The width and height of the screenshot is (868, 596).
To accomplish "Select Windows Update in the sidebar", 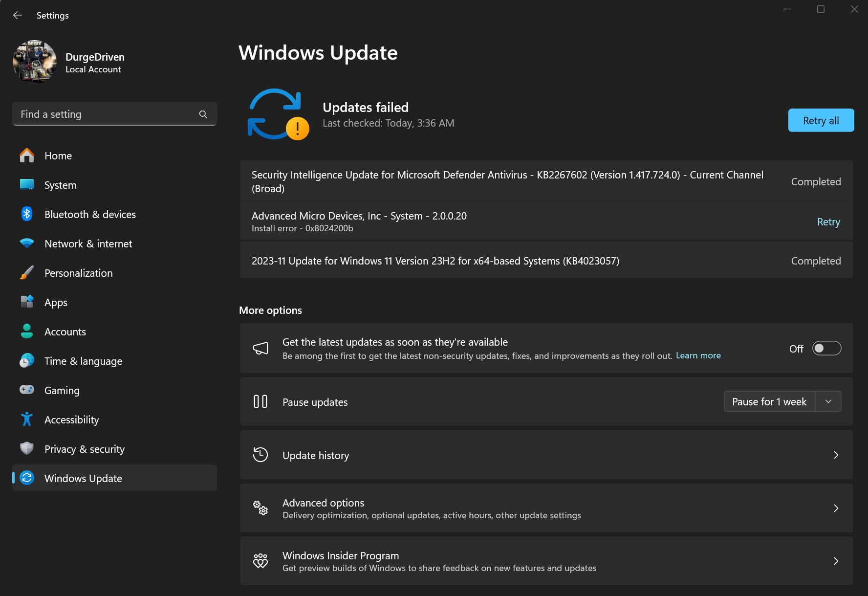I will coord(114,478).
